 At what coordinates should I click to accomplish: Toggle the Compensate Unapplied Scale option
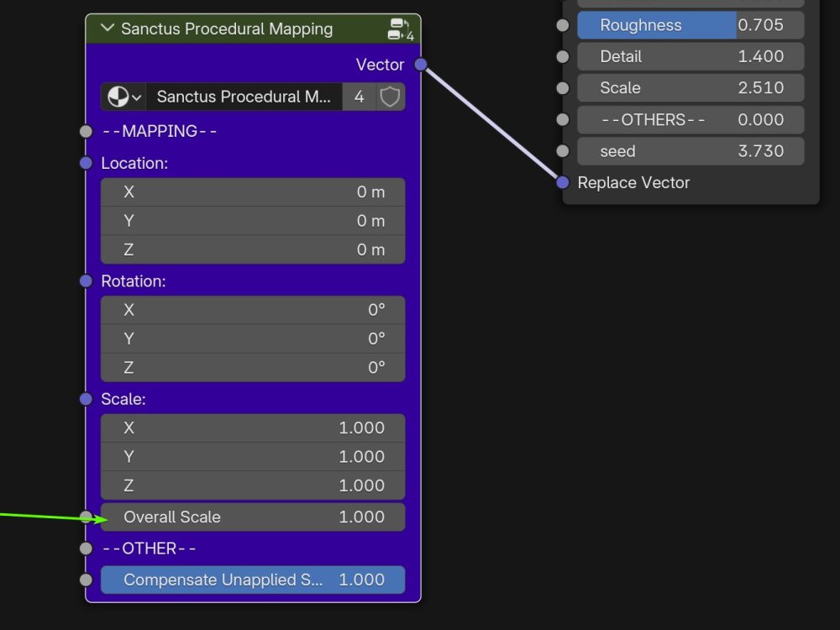[252, 580]
